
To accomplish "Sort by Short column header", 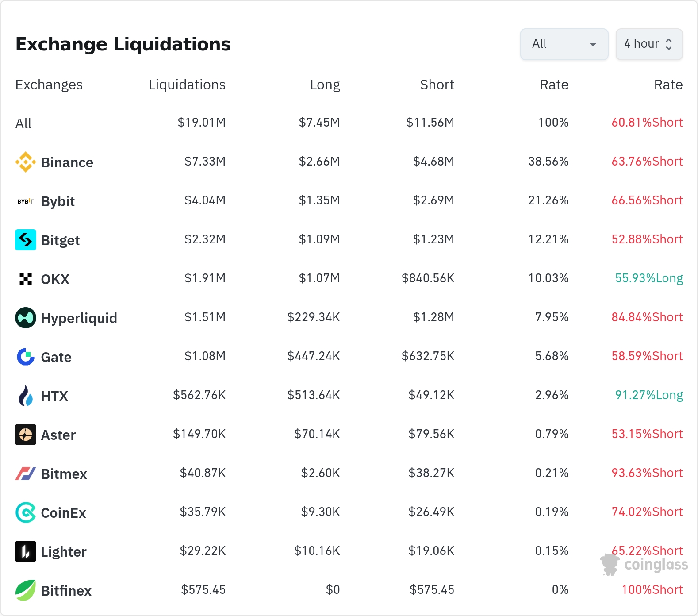I will (x=437, y=85).
